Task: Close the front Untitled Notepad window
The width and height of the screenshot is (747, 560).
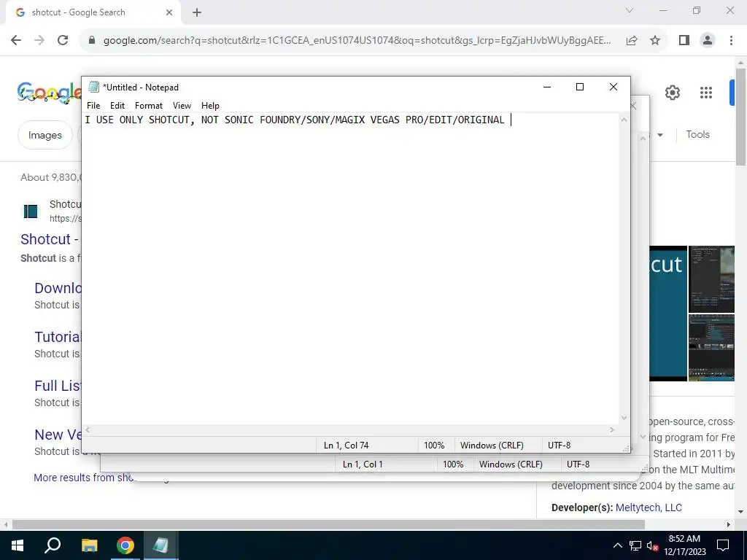Action: tap(614, 87)
